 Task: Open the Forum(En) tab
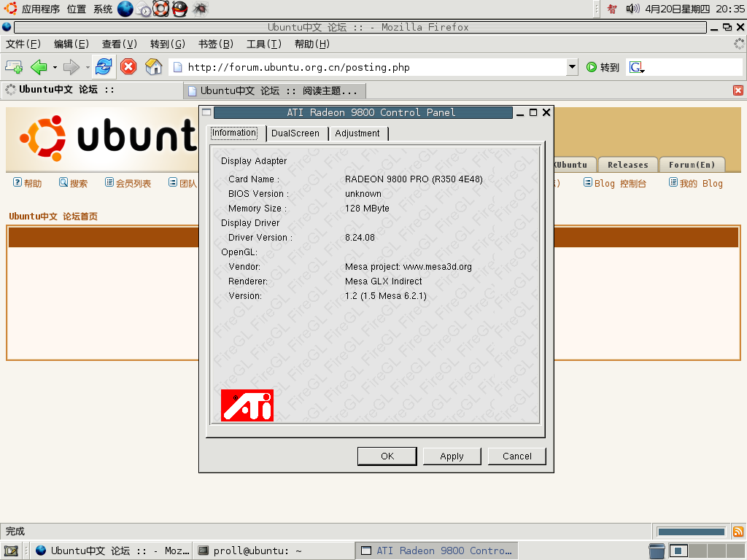click(x=692, y=165)
